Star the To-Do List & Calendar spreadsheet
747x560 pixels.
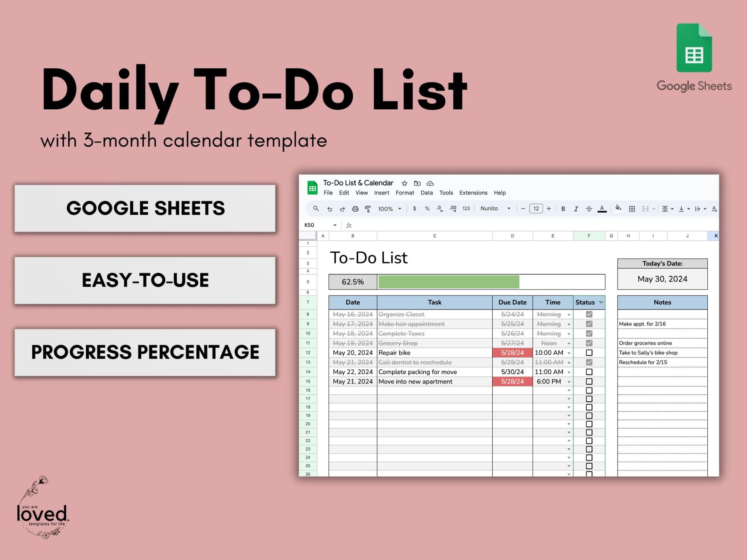(x=404, y=183)
